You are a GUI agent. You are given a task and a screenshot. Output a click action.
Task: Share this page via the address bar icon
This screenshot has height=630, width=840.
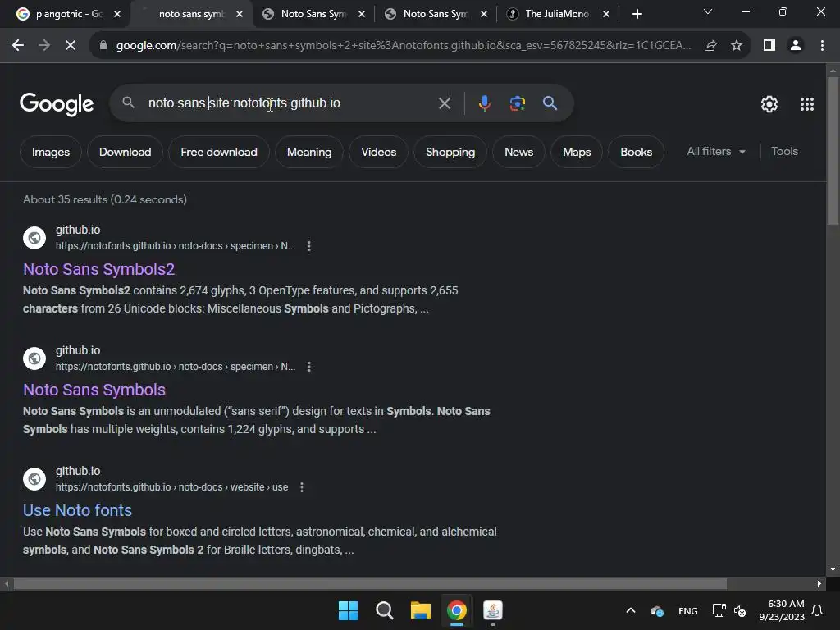tap(710, 46)
